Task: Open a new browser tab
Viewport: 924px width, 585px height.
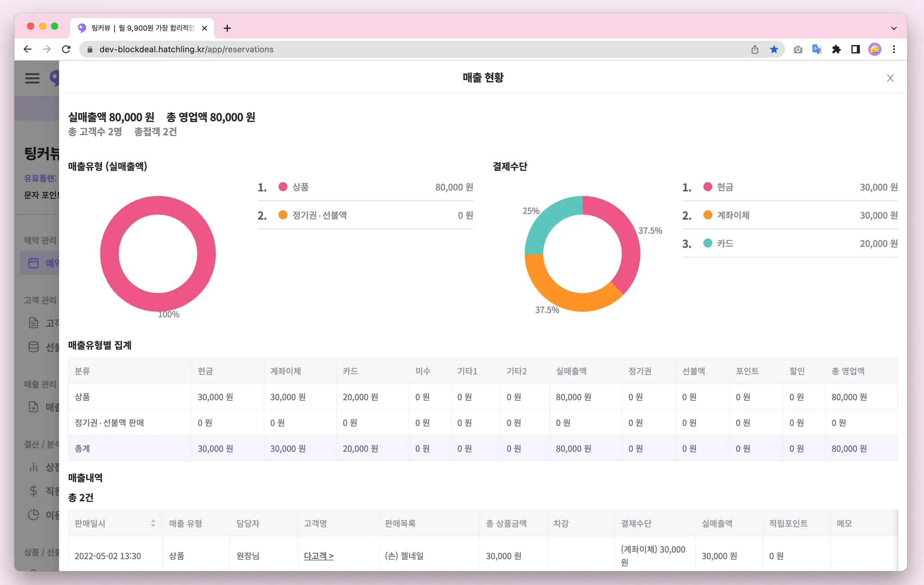Action: point(227,28)
